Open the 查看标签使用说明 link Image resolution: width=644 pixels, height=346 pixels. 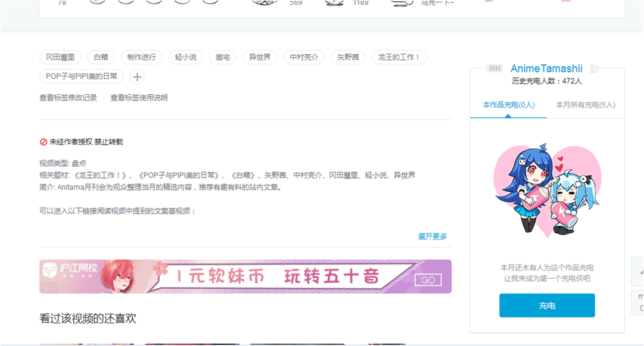(x=139, y=98)
